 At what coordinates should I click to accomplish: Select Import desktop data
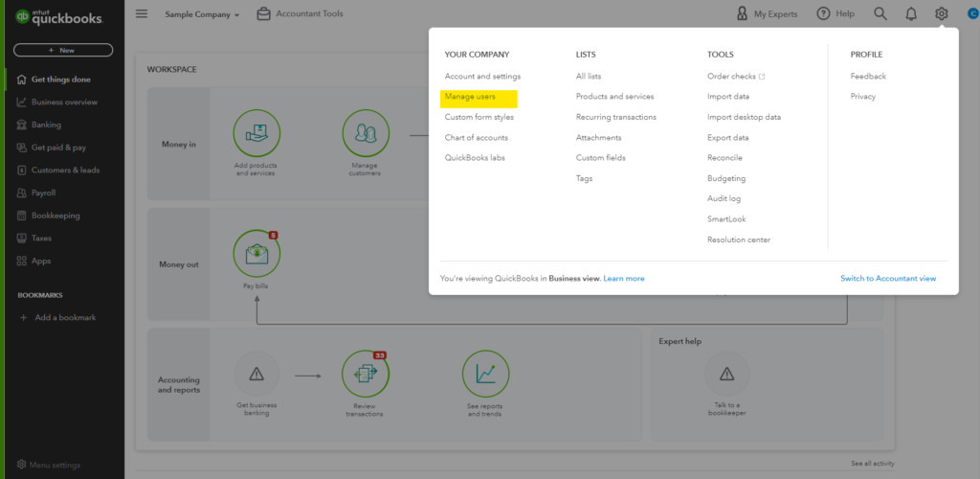pos(744,117)
